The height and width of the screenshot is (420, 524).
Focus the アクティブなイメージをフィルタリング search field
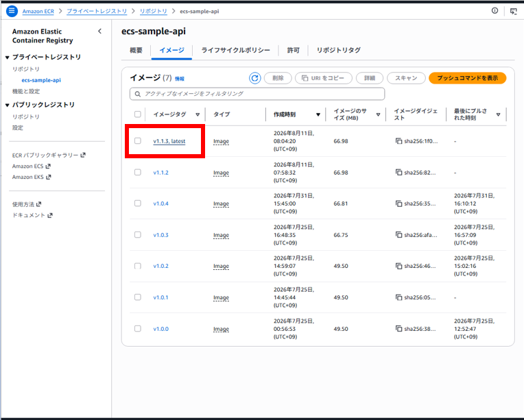[x=257, y=94]
